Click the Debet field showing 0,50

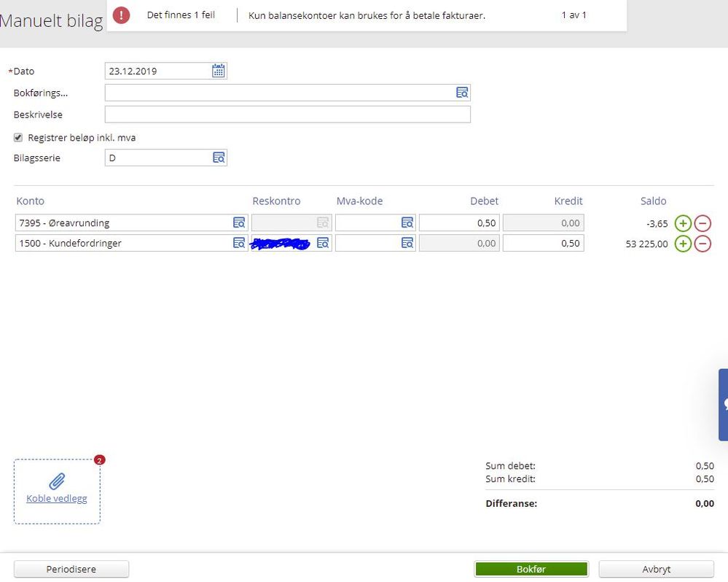(x=459, y=222)
